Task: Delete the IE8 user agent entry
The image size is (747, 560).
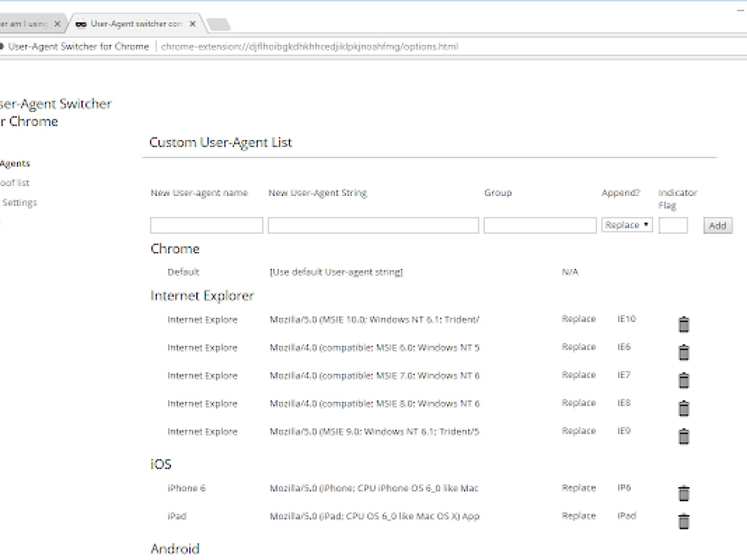Action: click(684, 408)
